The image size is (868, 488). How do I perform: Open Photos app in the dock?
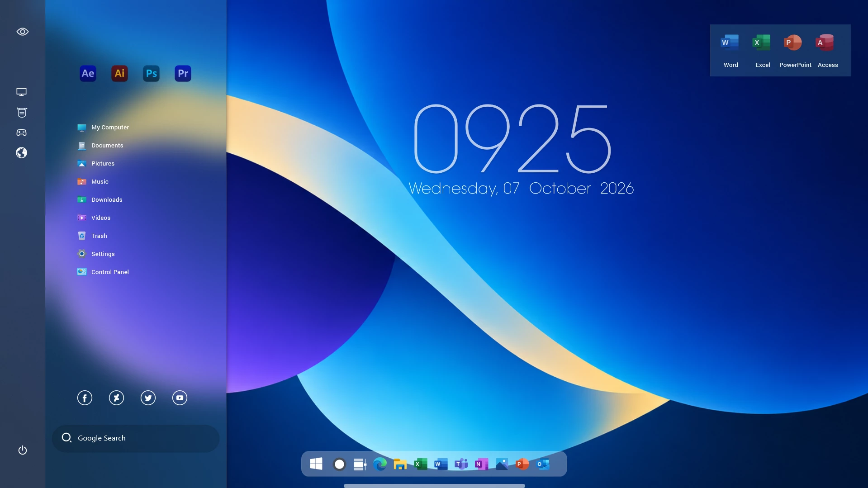(502, 464)
